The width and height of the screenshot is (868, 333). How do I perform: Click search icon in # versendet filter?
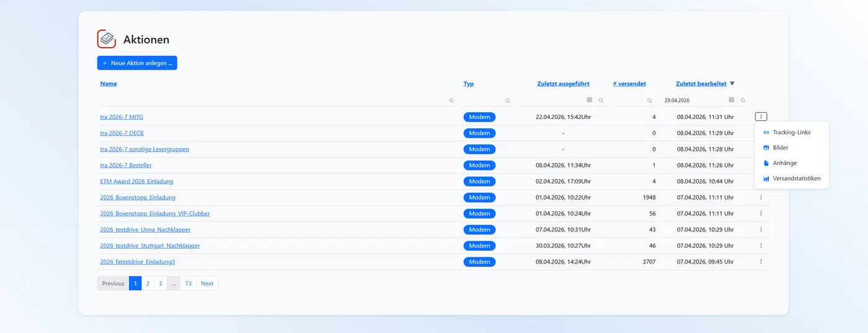(650, 100)
